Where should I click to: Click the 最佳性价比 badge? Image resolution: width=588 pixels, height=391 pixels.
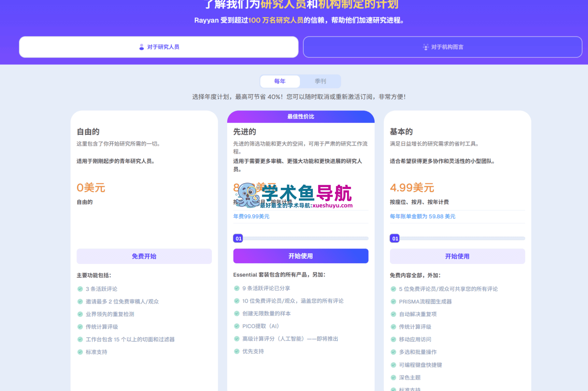pyautogui.click(x=301, y=117)
